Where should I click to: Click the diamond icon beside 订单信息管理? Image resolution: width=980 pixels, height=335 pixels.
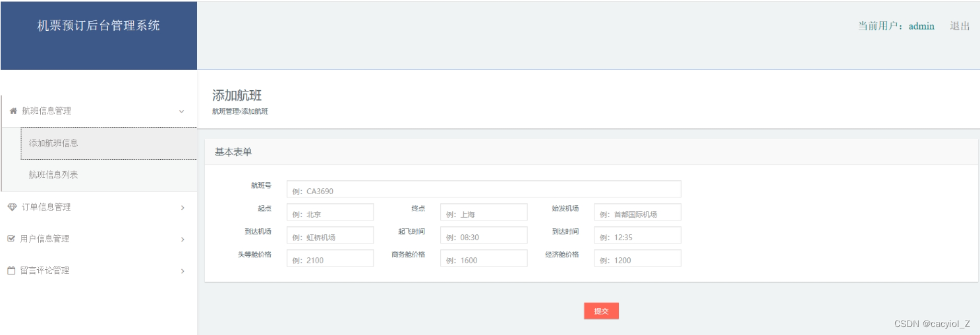(x=11, y=207)
